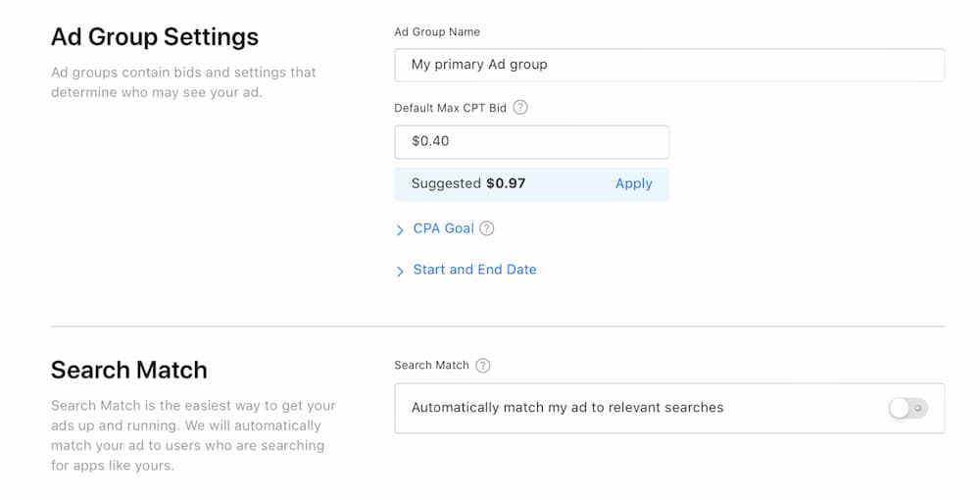Expand the Start and End Date chevron
The width and height of the screenshot is (980, 500).
[400, 271]
